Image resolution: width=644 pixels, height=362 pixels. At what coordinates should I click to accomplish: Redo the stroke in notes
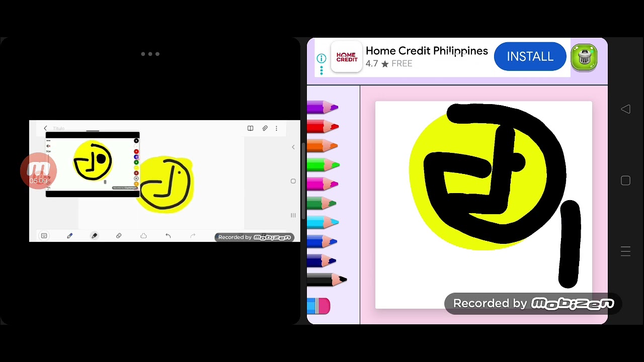[193, 236]
